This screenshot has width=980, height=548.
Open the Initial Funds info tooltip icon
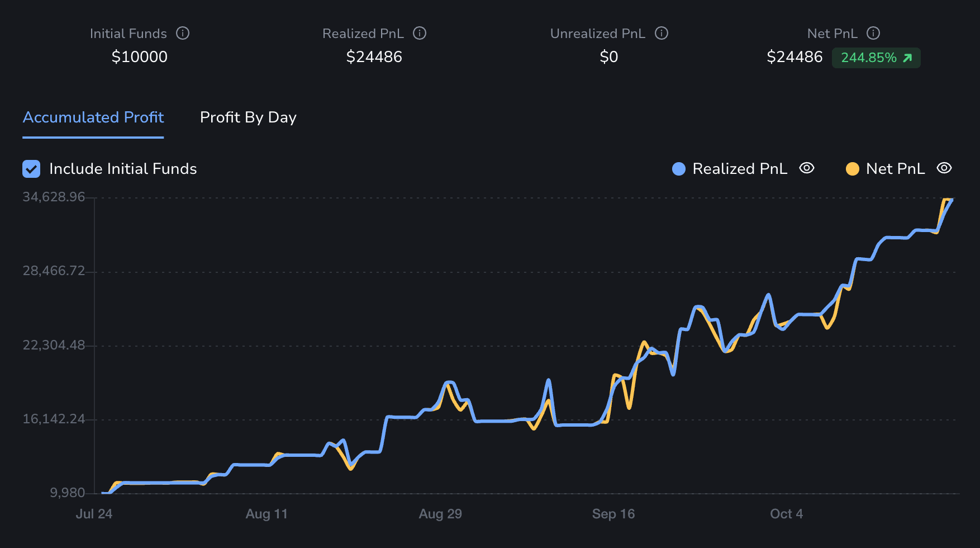click(183, 34)
